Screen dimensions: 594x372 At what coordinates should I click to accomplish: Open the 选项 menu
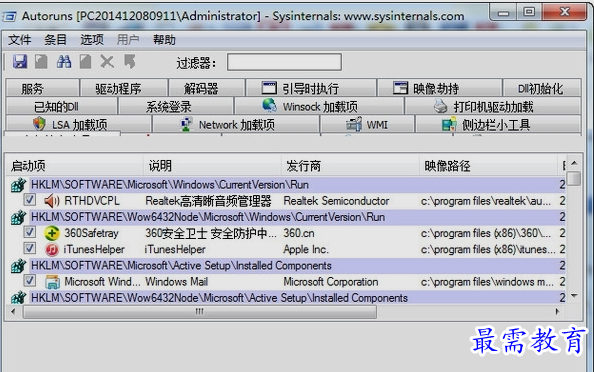click(x=92, y=40)
